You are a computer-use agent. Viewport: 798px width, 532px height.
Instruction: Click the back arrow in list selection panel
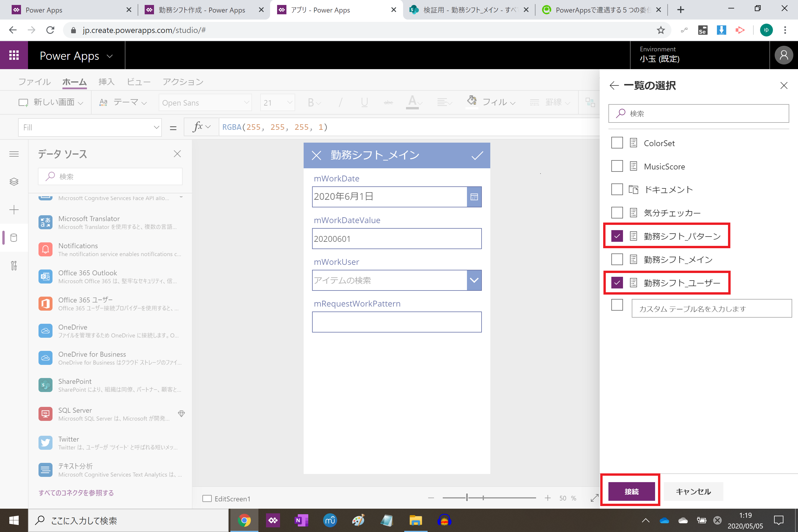pyautogui.click(x=614, y=85)
